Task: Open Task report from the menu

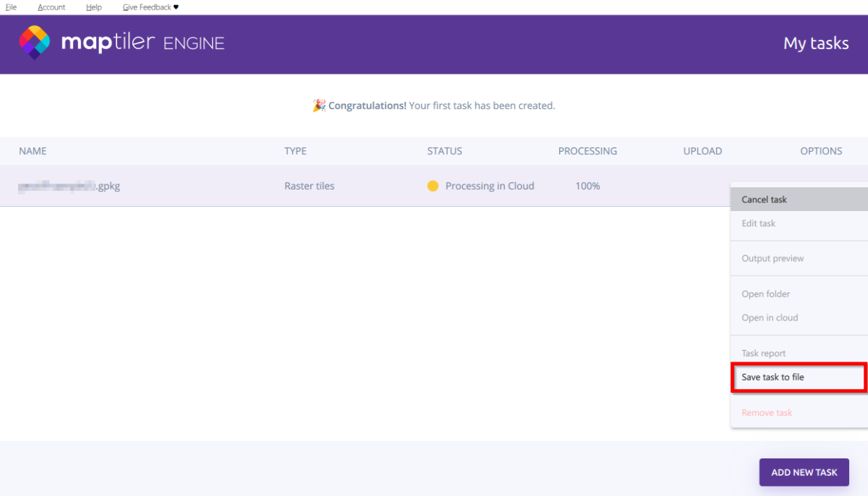Action: pos(763,354)
